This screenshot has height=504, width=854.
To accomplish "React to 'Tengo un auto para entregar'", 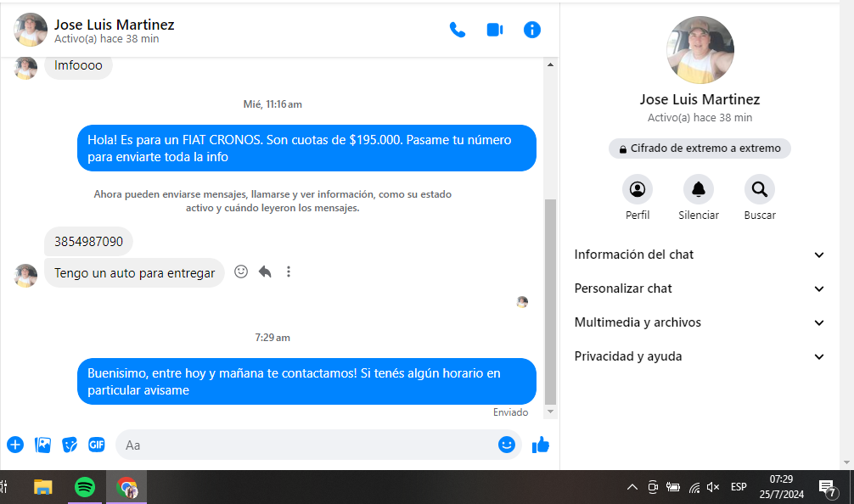I will pos(241,272).
